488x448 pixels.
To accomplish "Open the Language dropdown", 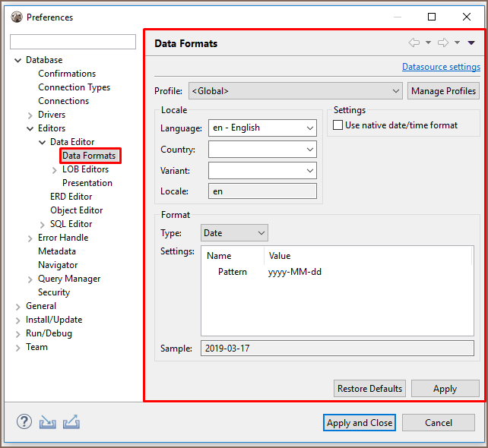I will [x=262, y=128].
